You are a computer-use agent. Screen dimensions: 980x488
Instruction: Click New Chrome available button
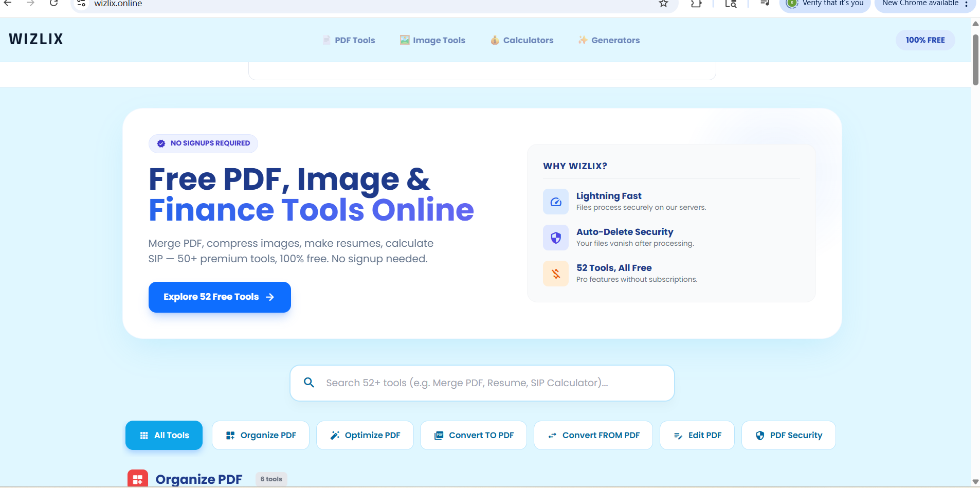point(925,4)
